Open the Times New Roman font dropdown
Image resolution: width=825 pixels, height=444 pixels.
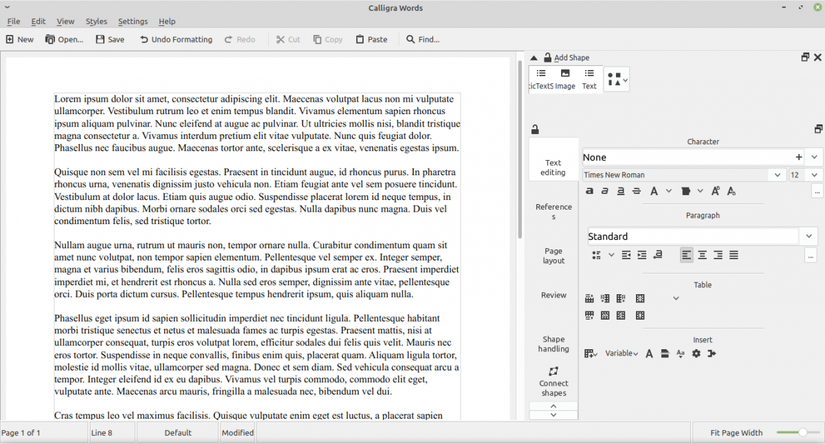pos(777,175)
